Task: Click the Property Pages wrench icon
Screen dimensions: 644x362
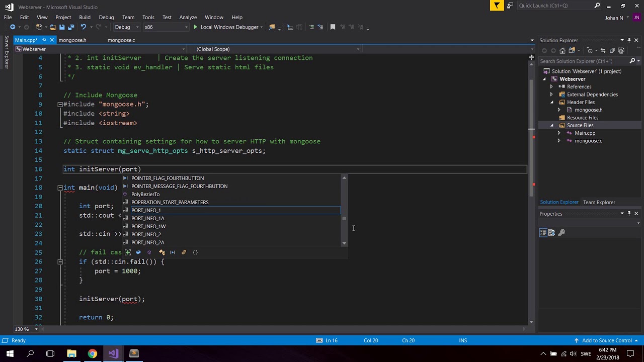Action: coord(561,233)
